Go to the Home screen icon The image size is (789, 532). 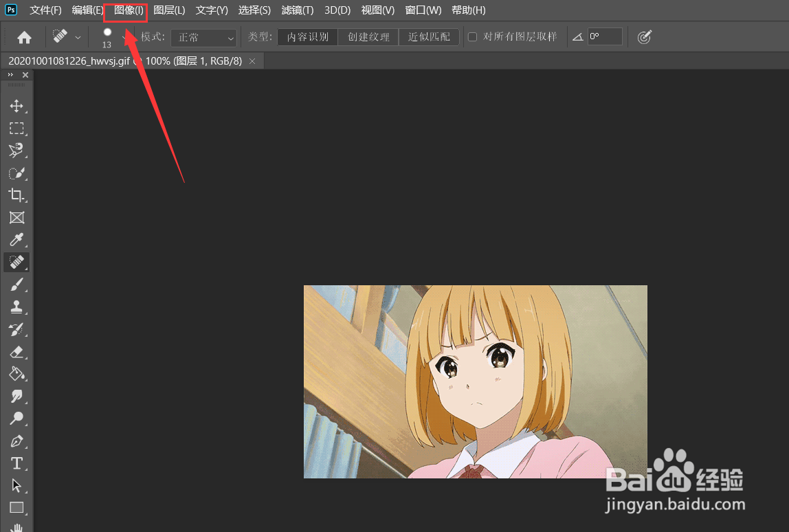click(x=24, y=37)
